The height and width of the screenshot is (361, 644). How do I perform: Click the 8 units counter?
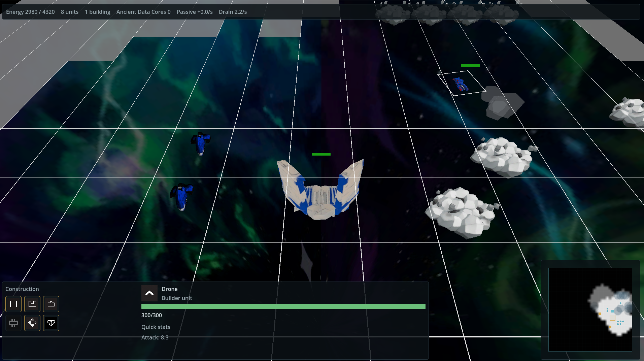coord(70,12)
